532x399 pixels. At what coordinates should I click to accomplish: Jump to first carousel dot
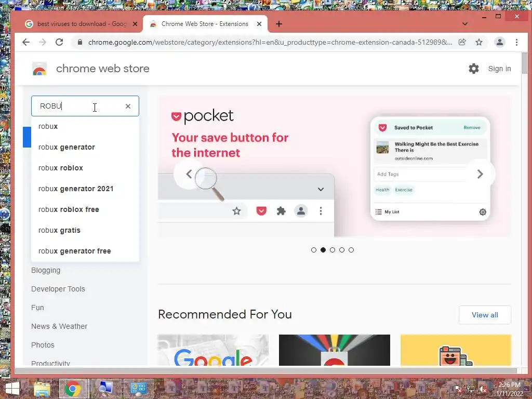[313, 250]
